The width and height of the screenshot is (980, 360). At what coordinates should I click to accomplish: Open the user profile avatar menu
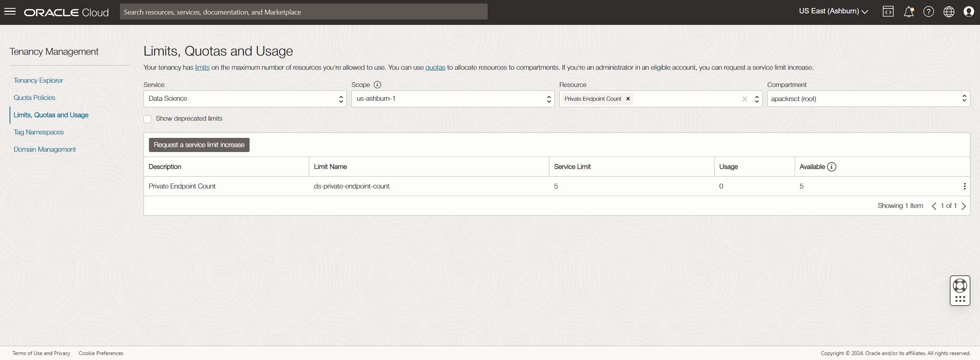969,11
